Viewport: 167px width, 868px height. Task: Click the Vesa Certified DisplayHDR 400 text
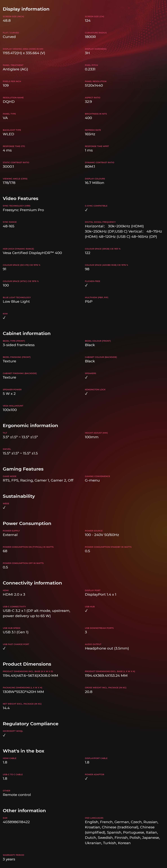point(32,253)
